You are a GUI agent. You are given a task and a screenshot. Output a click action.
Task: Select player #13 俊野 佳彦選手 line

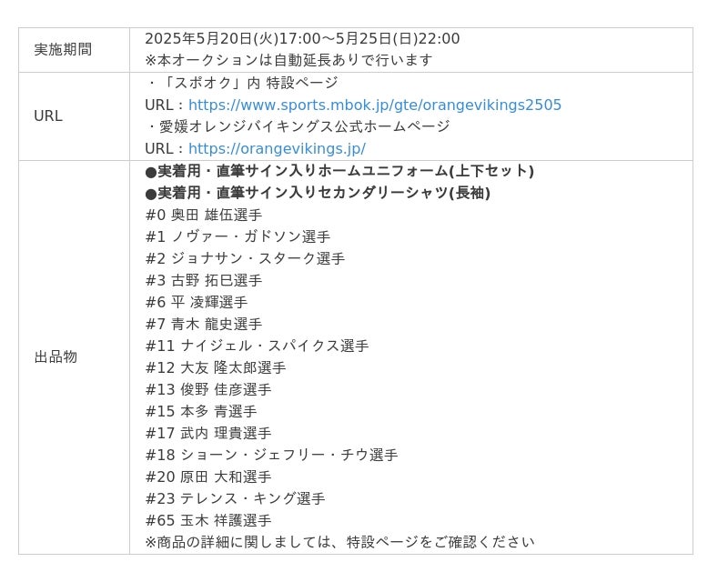pyautogui.click(x=207, y=389)
